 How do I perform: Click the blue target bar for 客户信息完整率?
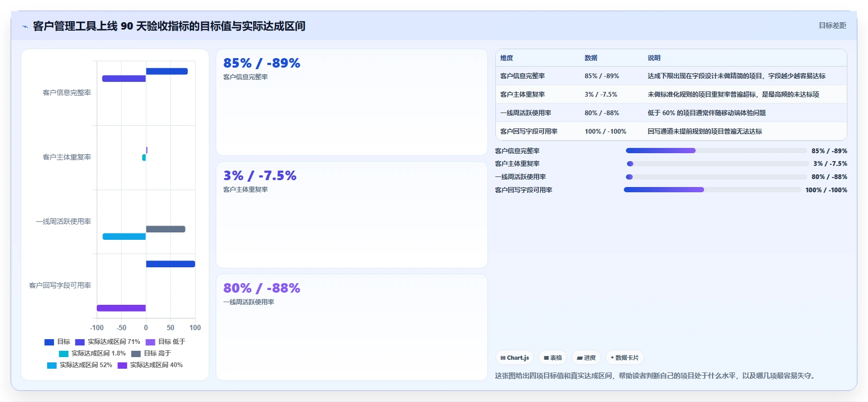pos(167,71)
